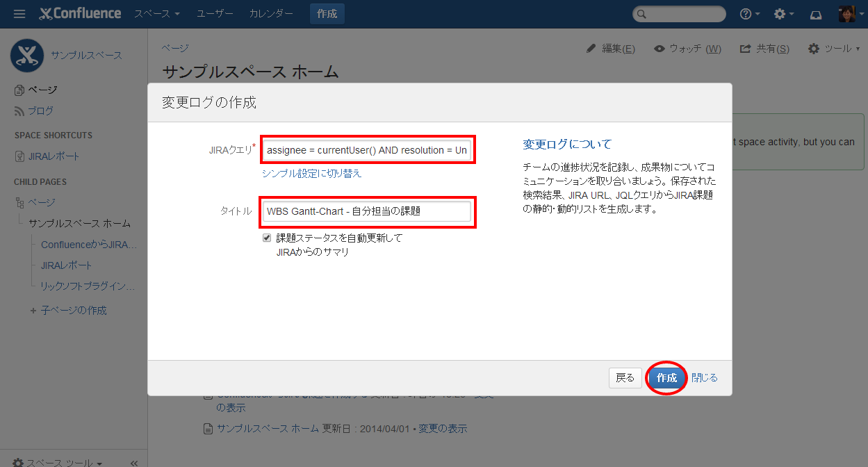Click the 閉じる link in the dialog

[x=705, y=378]
